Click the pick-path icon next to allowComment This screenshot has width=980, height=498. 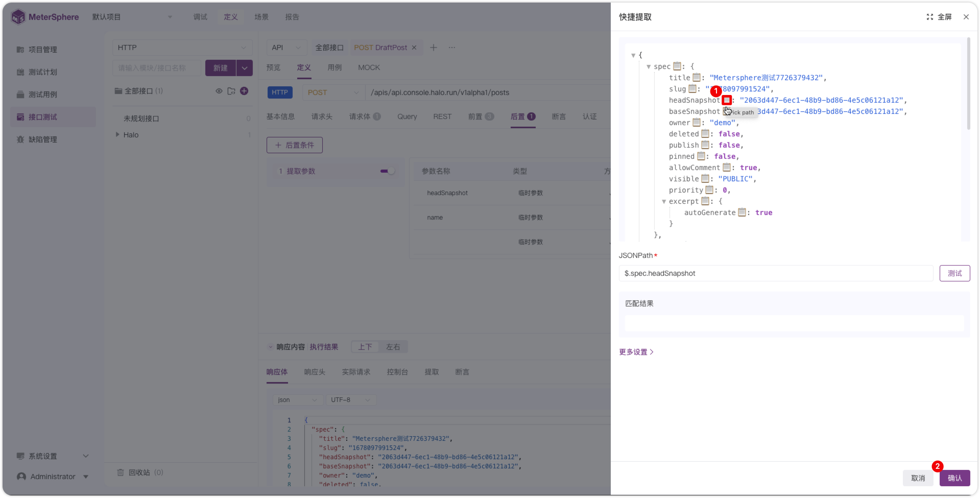[726, 168]
